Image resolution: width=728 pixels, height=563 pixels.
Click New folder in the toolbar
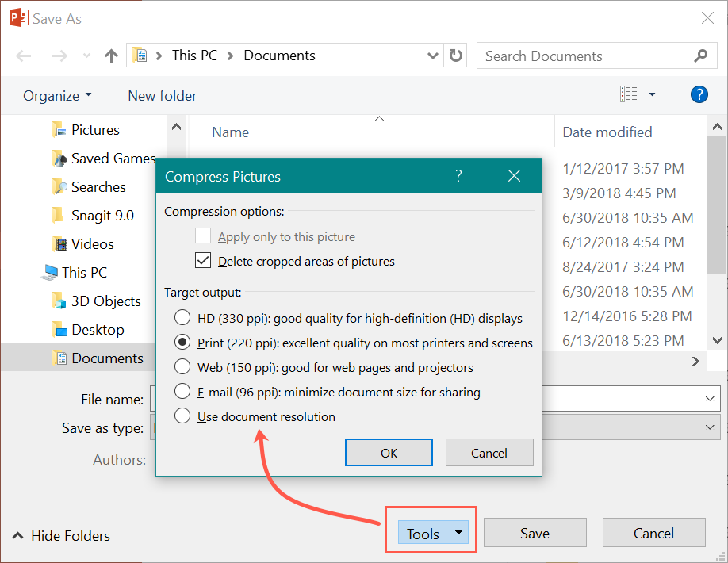click(x=162, y=96)
